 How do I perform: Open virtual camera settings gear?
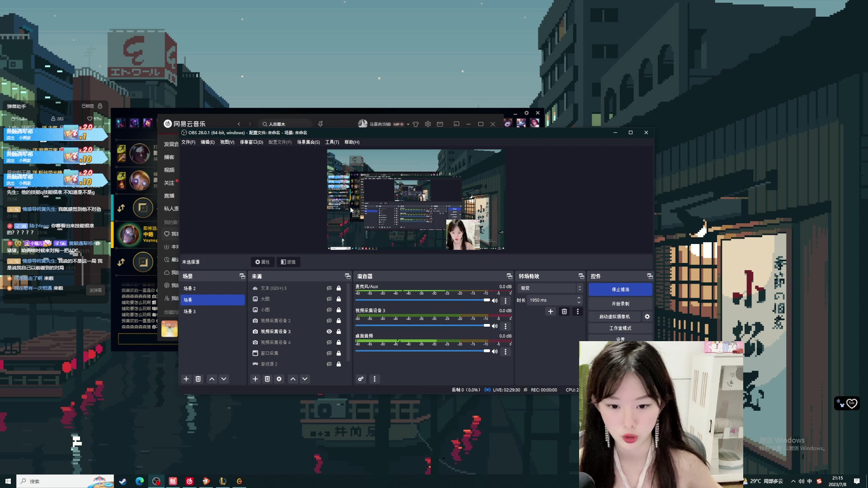coord(647,317)
